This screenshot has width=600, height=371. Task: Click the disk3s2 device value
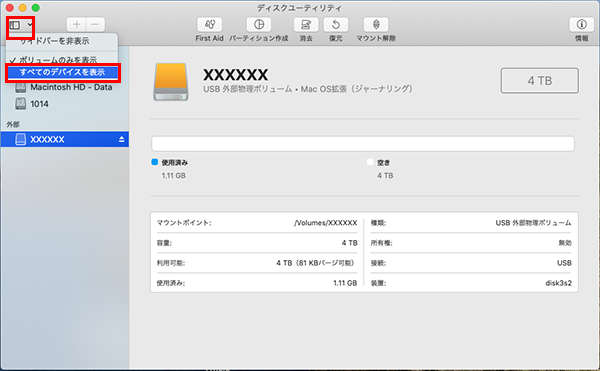click(558, 283)
